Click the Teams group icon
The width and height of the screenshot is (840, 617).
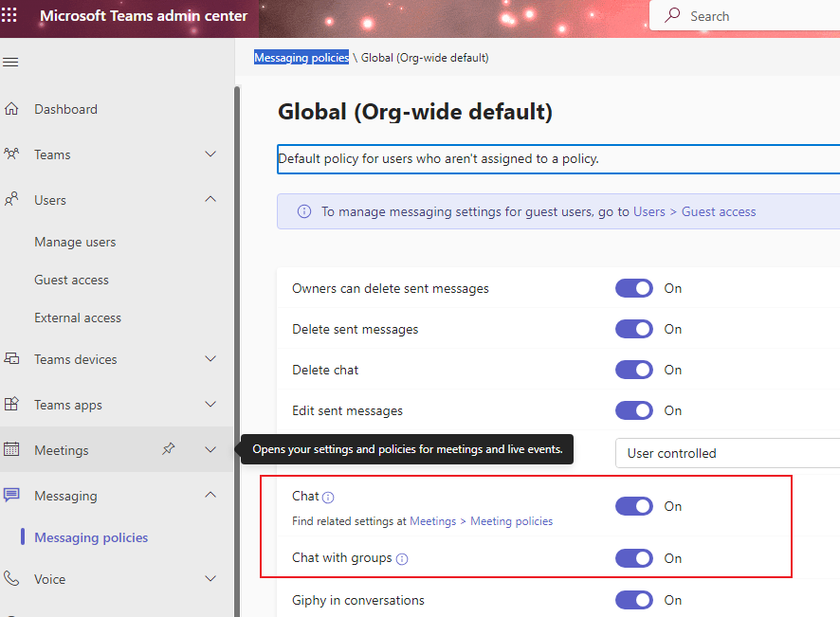tap(11, 154)
